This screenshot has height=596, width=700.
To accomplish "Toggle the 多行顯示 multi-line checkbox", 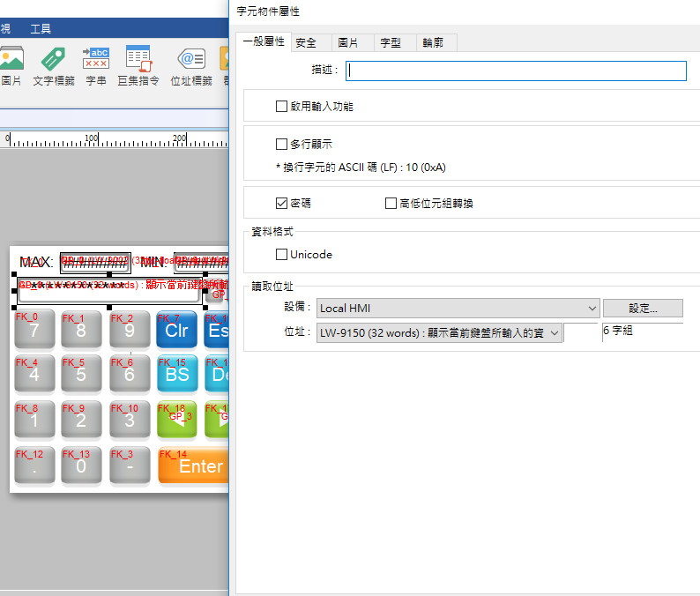I will 282,144.
